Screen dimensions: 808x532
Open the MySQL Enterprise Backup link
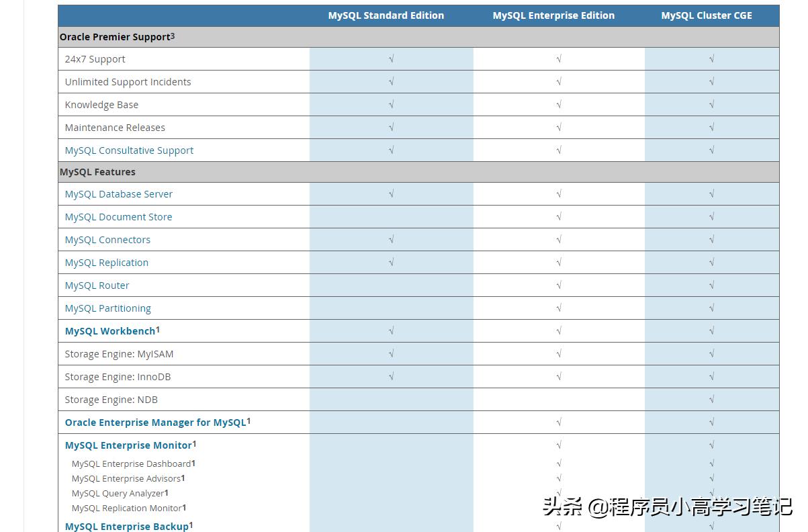point(127,527)
